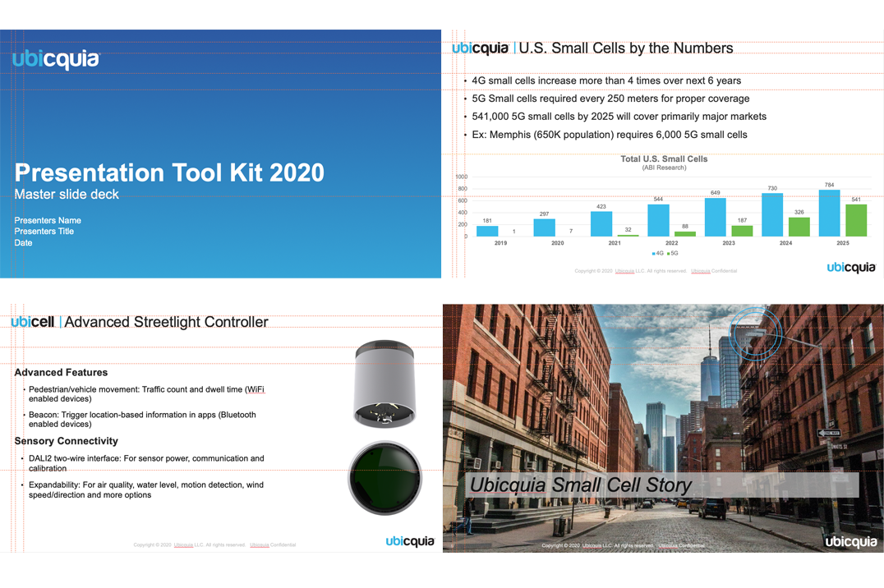Select the bullet '5G Small cells required every 250 meters'
The width and height of the screenshot is (884, 588).
610,99
